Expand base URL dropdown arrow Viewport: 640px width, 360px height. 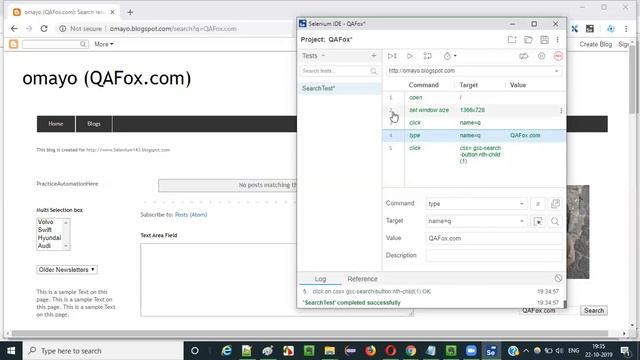[556, 71]
